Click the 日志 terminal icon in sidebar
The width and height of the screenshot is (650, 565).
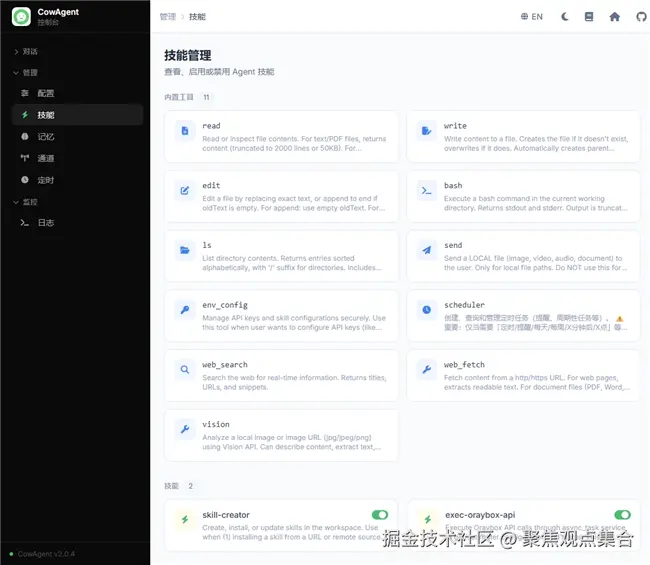click(25, 223)
